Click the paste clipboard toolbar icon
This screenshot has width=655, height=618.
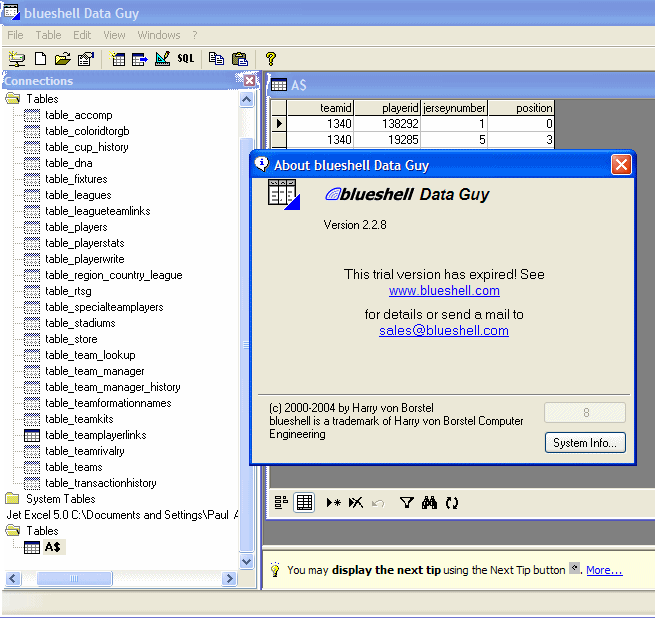coord(239,59)
